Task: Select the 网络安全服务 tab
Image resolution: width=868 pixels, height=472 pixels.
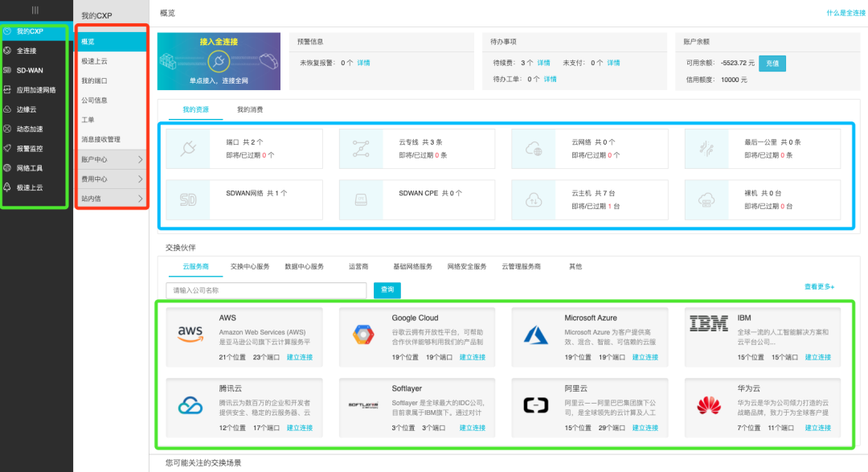Action: (467, 266)
